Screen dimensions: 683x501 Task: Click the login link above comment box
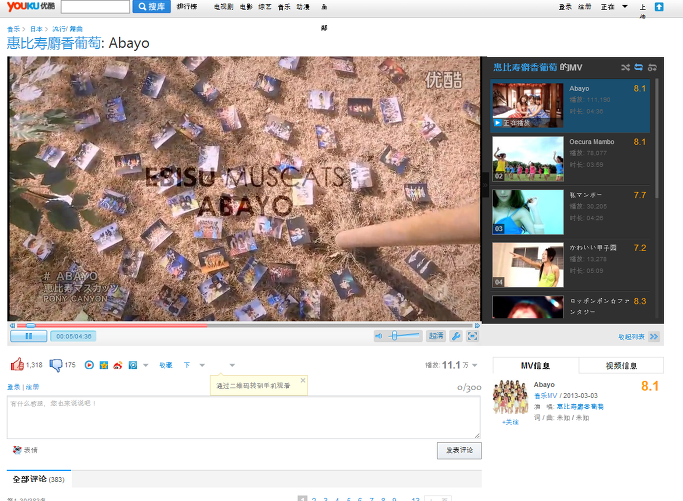(x=14, y=387)
